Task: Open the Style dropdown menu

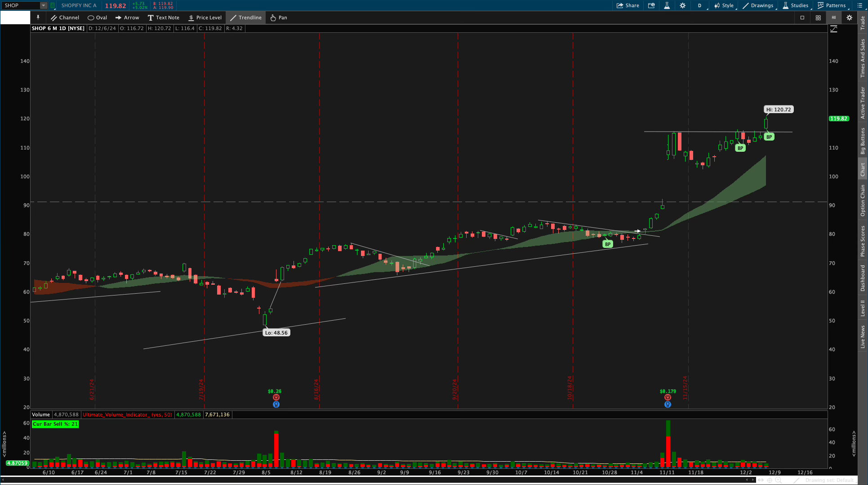Action: (724, 5)
